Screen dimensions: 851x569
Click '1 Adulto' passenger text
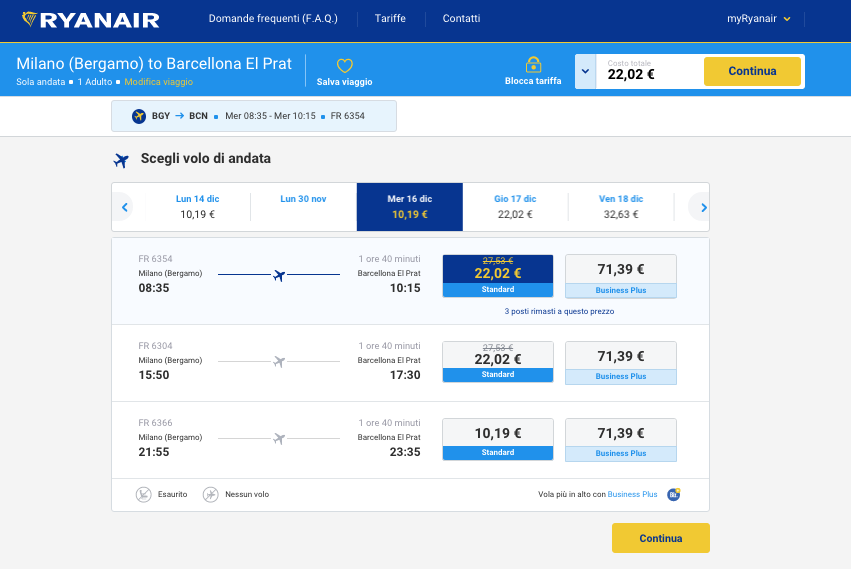[x=95, y=82]
